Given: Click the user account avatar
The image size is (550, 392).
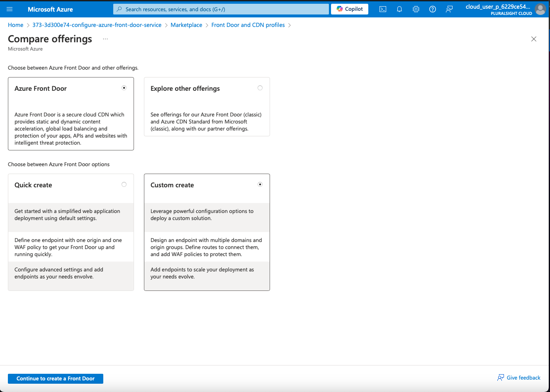Looking at the screenshot, I should (540, 9).
